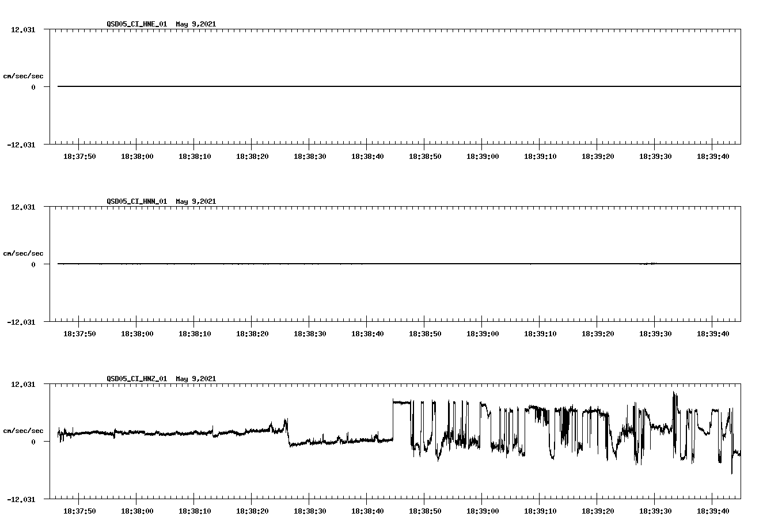Click the 18:38:50 time label under bottom plot
The width and height of the screenshot is (782, 532).
click(x=424, y=510)
